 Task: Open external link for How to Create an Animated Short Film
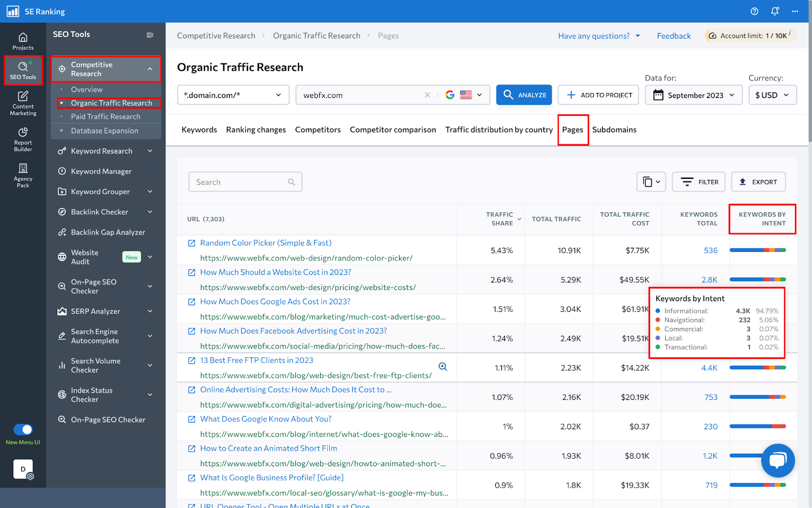coord(192,449)
